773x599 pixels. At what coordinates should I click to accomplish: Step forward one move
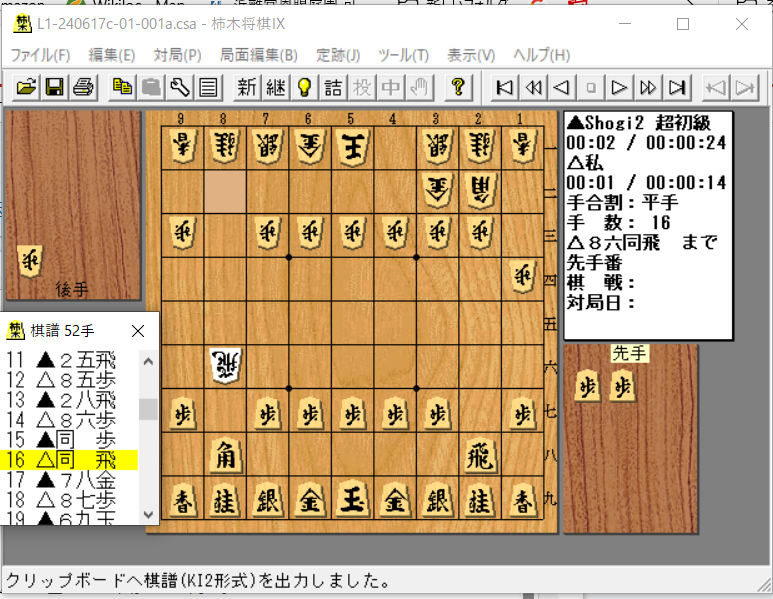(619, 87)
